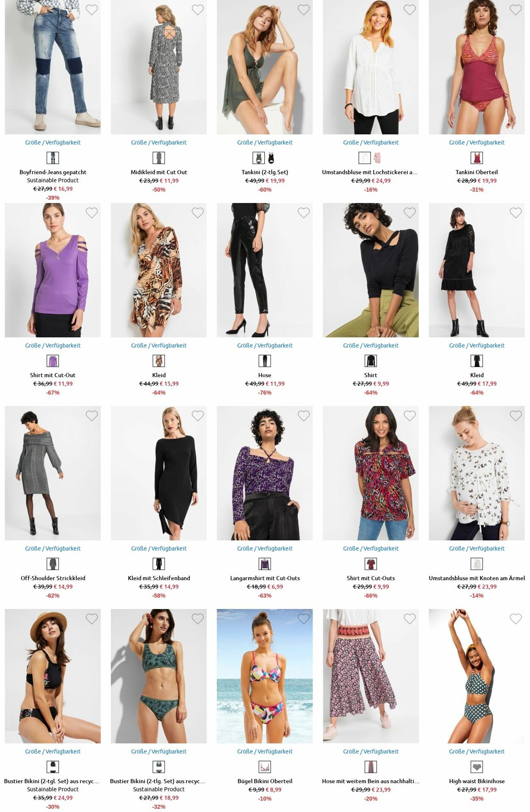Open green Bustier Bikini product photo

(159, 676)
